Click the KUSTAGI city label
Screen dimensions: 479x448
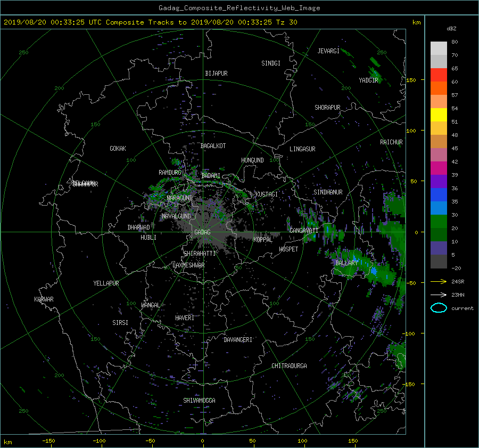tap(267, 194)
